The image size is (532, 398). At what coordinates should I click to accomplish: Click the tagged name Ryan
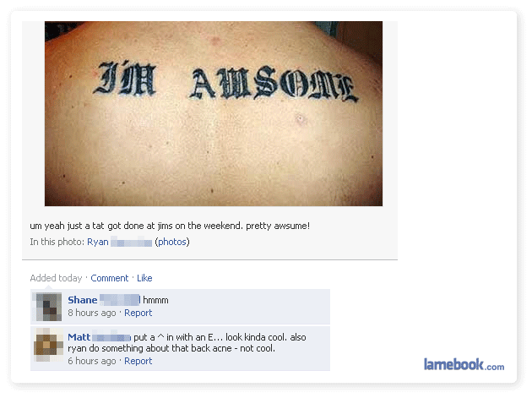click(98, 242)
